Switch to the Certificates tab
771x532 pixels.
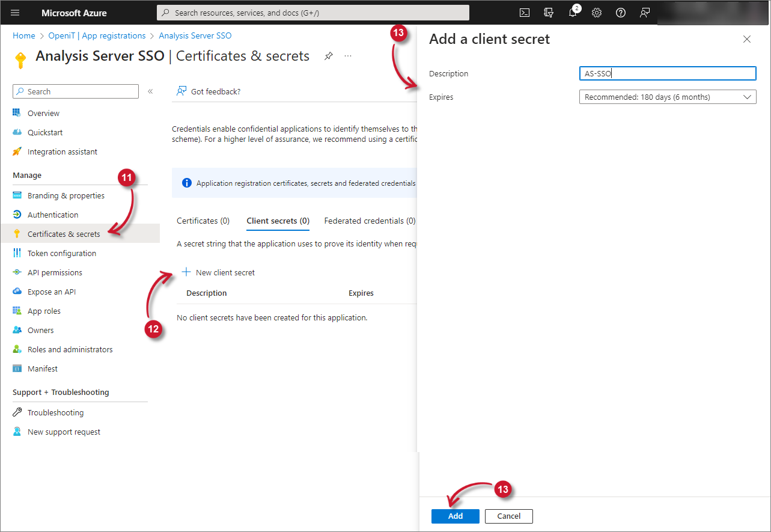pyautogui.click(x=203, y=221)
